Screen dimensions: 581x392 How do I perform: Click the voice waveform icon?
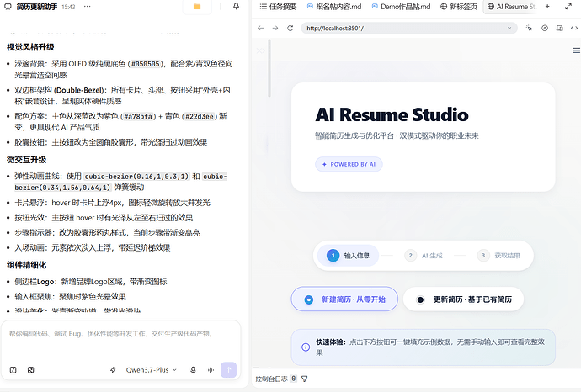211,370
